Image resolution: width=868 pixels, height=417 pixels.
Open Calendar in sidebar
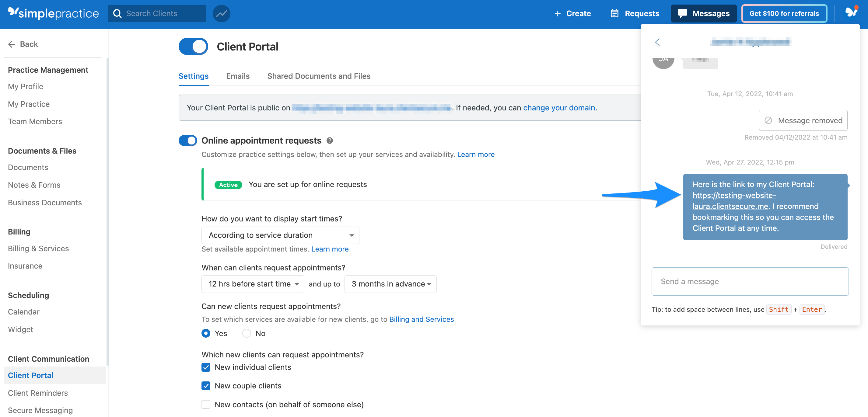click(24, 312)
